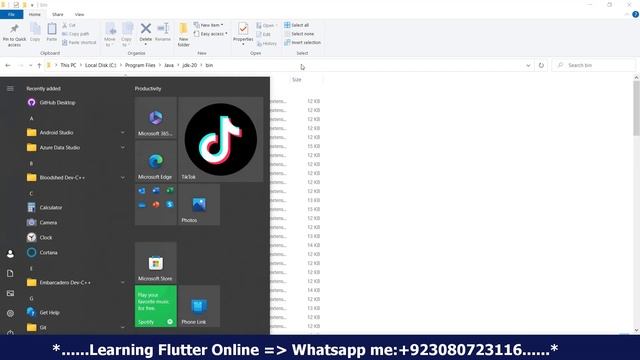Click the Explorer back arrow
Viewport: 640px width, 360px height.
pos(8,65)
